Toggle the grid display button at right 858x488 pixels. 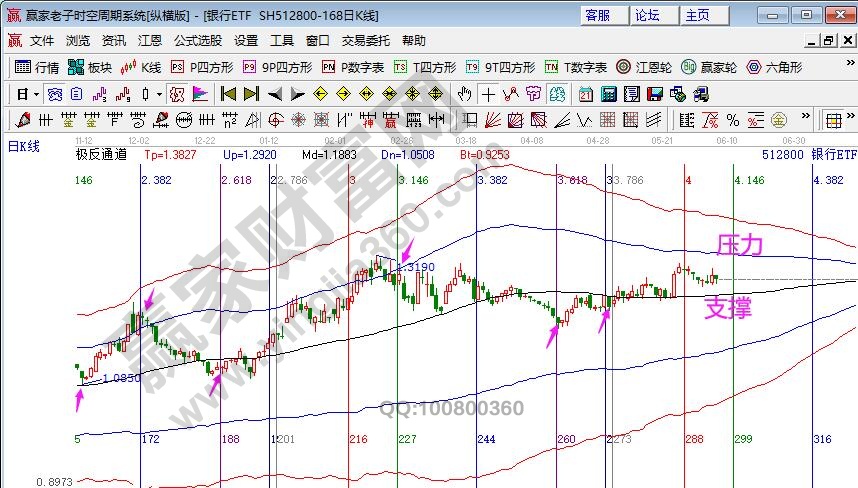point(833,120)
